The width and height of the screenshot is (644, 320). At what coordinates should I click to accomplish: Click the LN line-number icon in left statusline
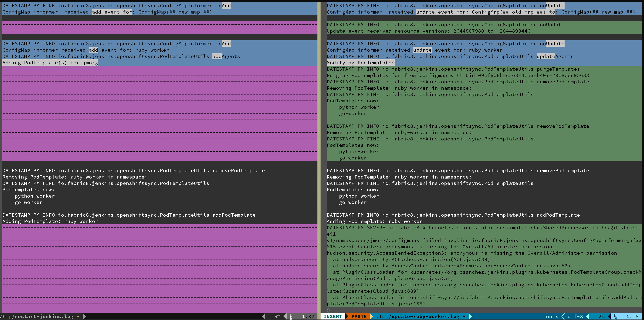(x=291, y=317)
